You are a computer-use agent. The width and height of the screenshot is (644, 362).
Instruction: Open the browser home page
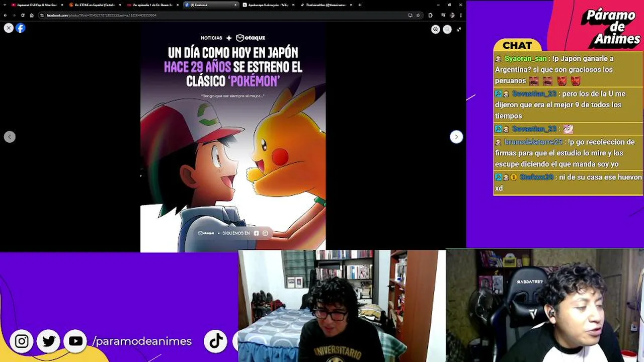coord(31,15)
